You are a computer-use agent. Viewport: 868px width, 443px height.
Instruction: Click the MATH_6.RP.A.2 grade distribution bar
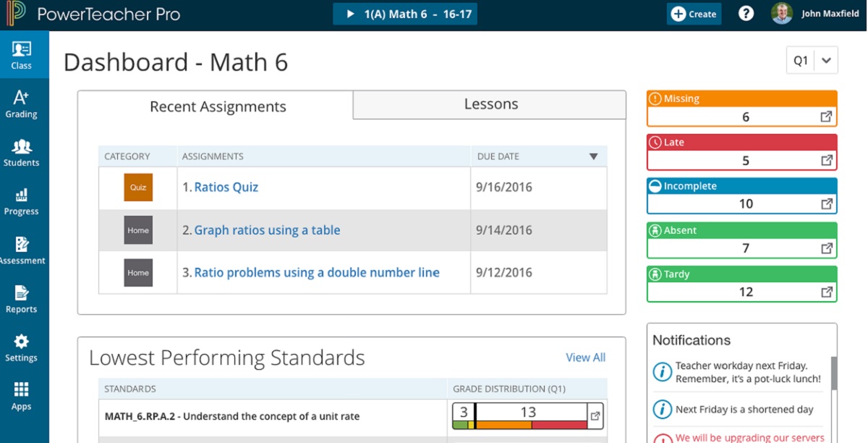coord(519,416)
